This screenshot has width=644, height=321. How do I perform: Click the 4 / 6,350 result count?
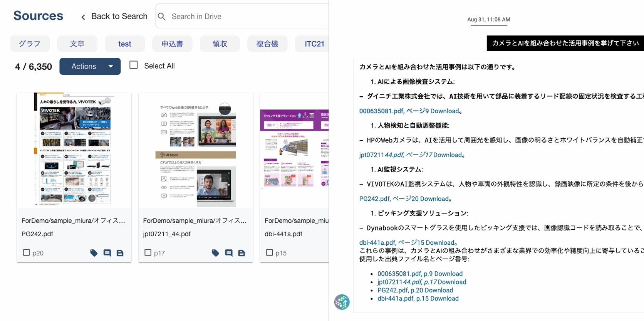pos(34,67)
